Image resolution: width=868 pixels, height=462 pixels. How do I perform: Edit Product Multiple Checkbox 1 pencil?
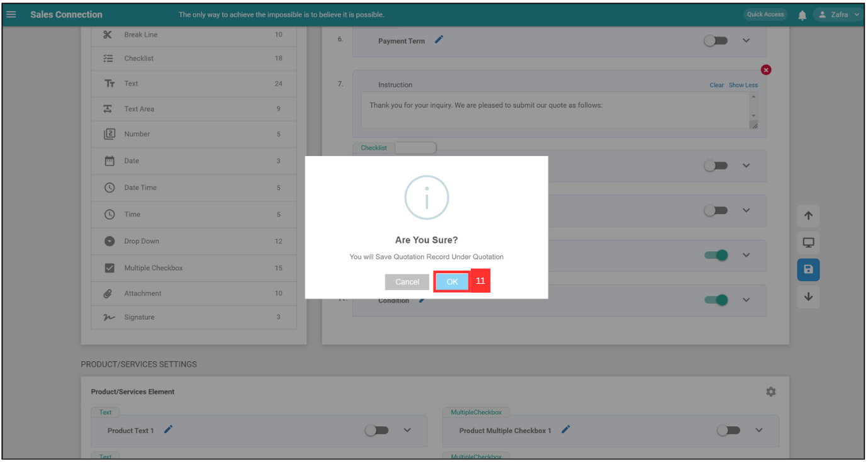566,429
